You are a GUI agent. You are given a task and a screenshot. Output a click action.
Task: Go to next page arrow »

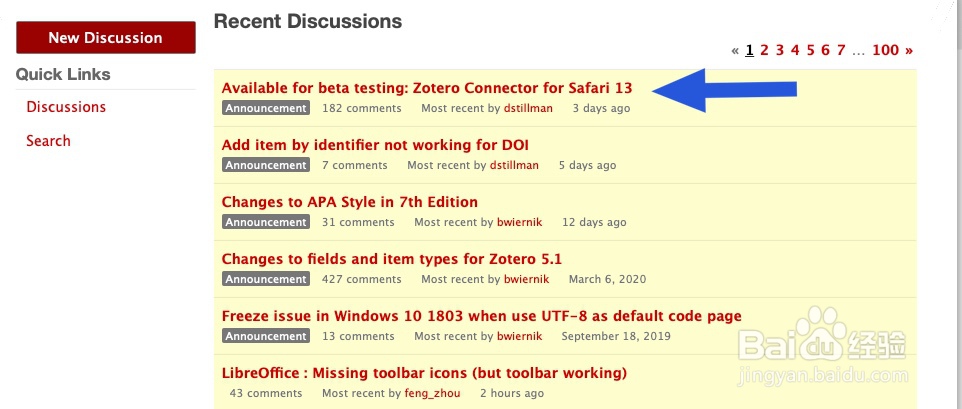(909, 50)
